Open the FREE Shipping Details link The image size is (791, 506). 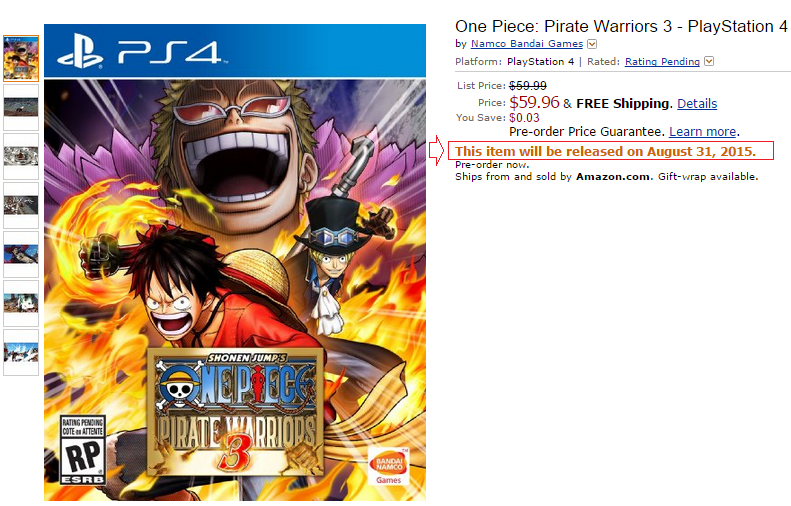coord(697,103)
